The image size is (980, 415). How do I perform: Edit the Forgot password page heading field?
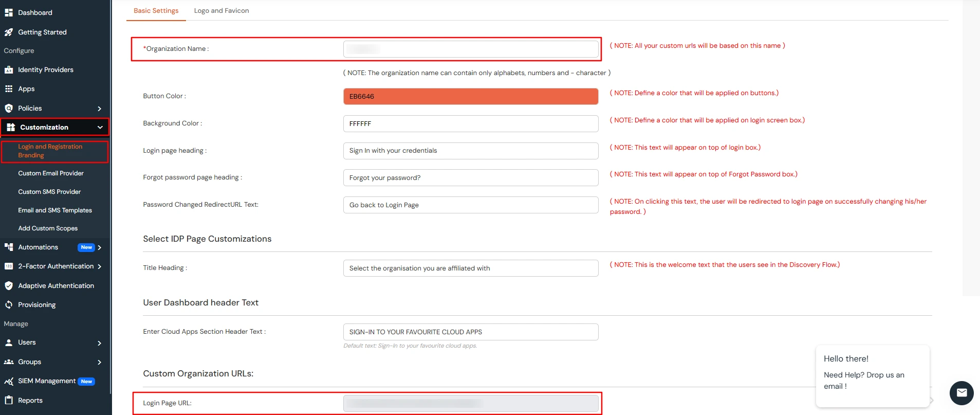pos(471,177)
